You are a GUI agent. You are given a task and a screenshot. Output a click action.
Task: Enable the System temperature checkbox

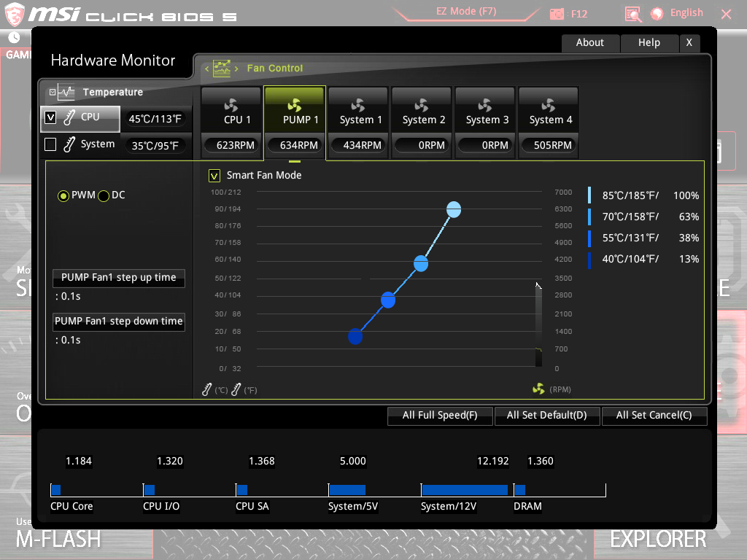(50, 144)
